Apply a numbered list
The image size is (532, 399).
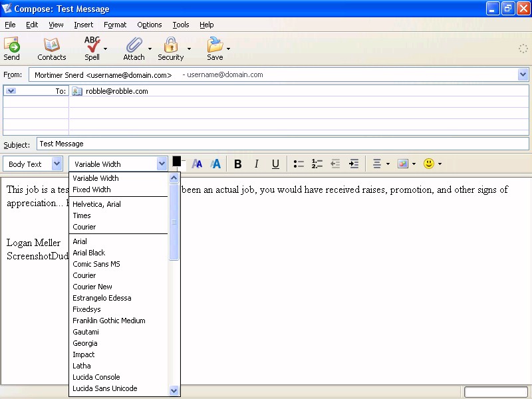[317, 164]
